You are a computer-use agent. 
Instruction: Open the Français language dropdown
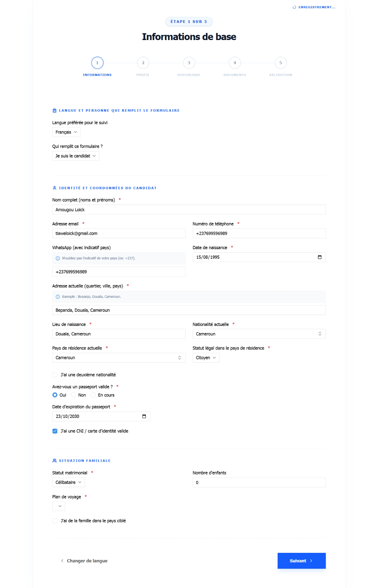(66, 132)
